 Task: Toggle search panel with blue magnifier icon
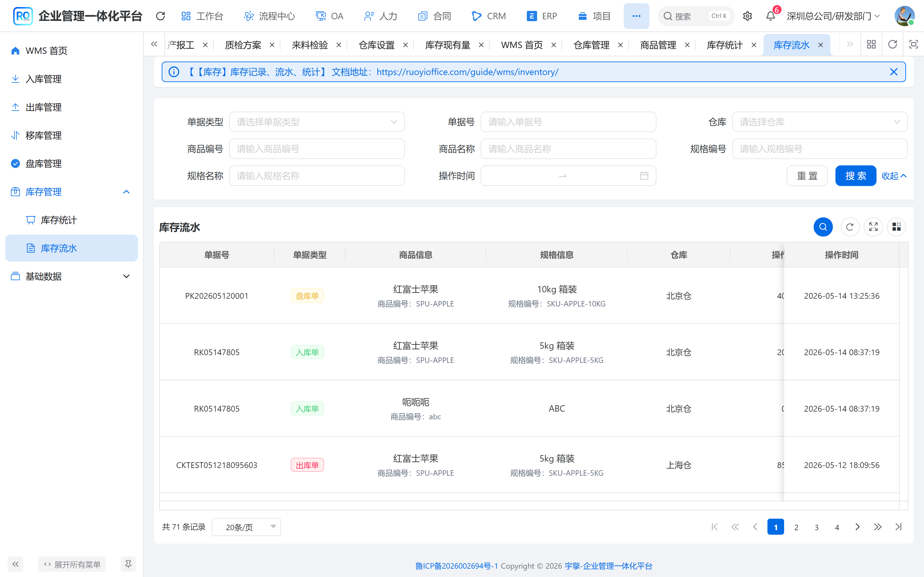823,227
